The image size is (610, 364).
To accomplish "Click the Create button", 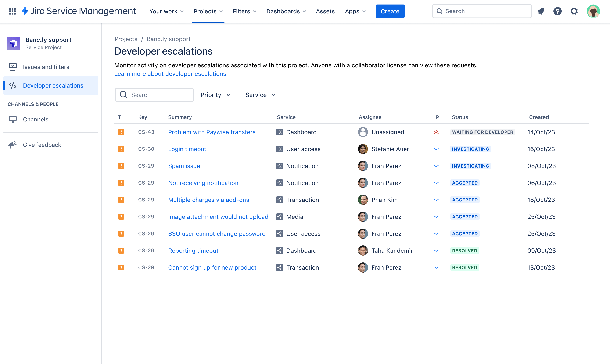I will 390,11.
